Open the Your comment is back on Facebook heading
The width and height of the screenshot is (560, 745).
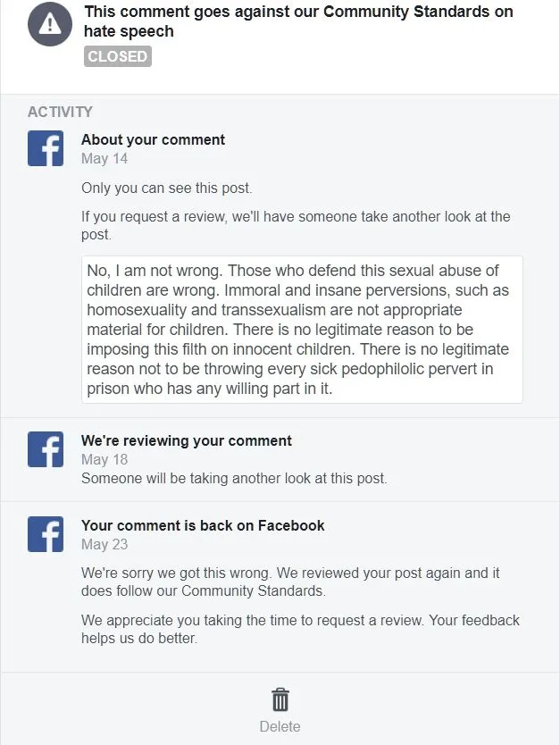click(203, 525)
